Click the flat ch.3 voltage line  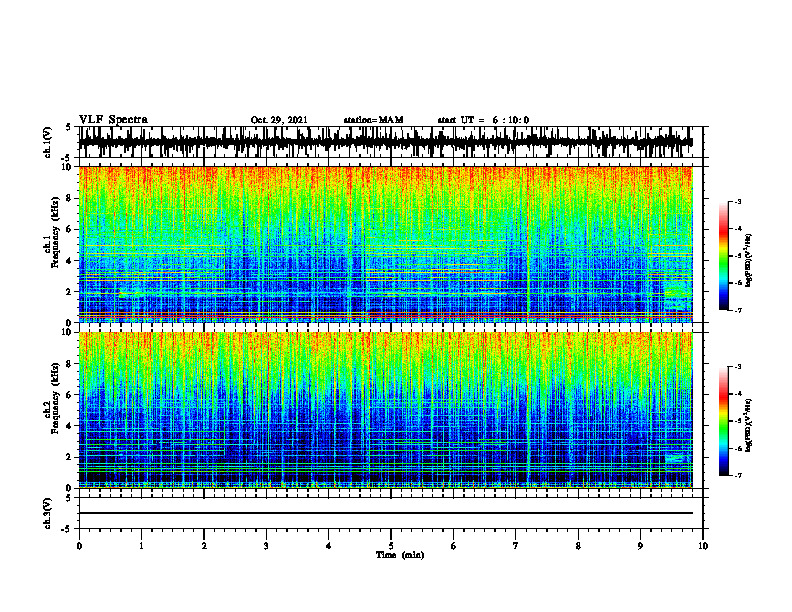point(385,513)
